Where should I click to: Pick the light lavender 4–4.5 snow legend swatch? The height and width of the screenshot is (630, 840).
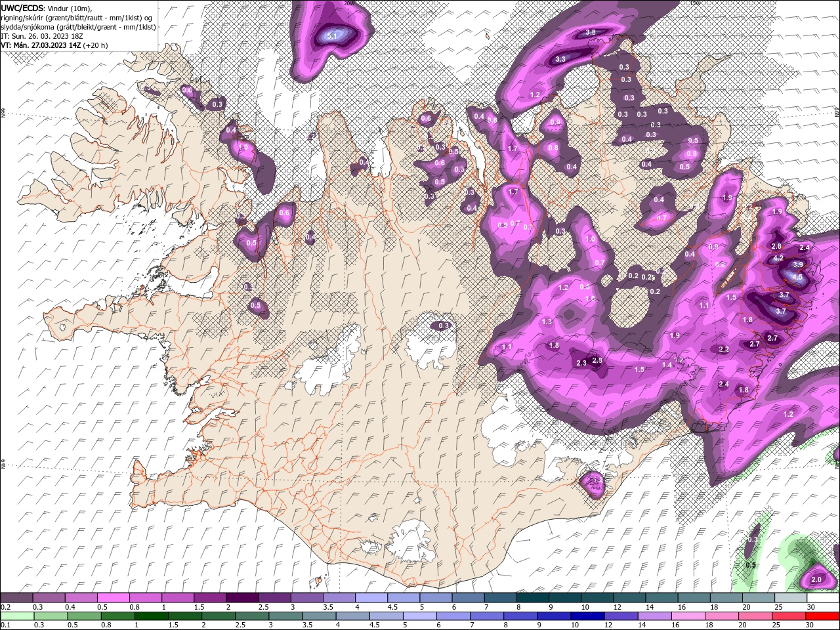(371, 598)
